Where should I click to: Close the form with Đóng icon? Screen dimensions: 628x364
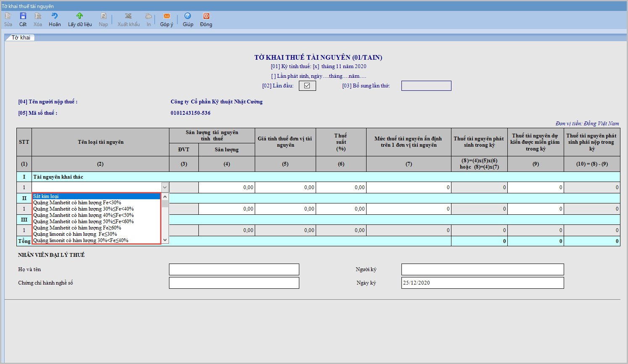206,16
